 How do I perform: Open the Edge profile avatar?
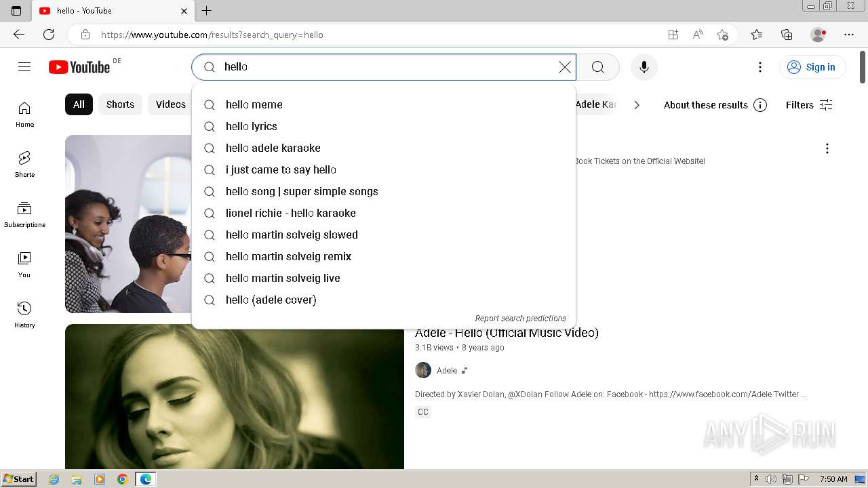click(818, 35)
